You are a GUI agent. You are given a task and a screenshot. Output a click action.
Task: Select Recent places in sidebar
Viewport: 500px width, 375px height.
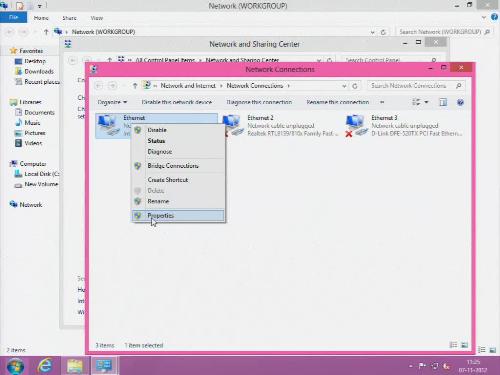[37, 82]
